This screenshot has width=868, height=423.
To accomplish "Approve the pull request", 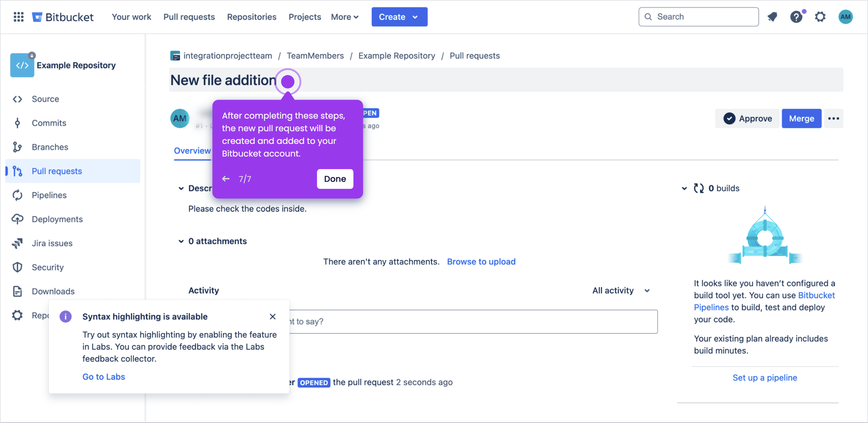I will tap(747, 118).
